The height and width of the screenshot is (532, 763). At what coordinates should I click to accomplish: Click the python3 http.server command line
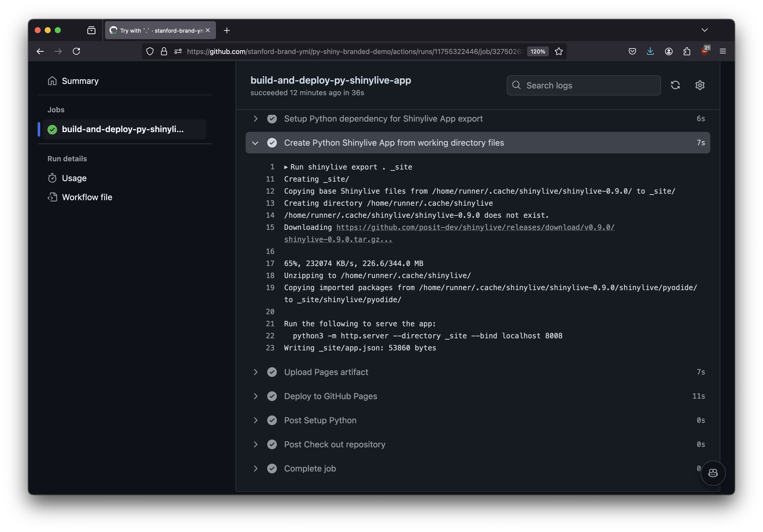(427, 336)
